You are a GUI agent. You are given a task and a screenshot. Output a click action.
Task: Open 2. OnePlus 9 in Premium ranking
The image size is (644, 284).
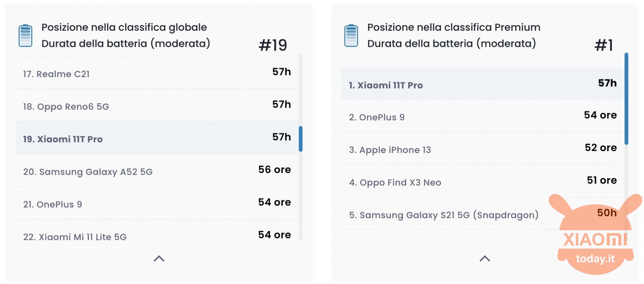pyautogui.click(x=483, y=116)
